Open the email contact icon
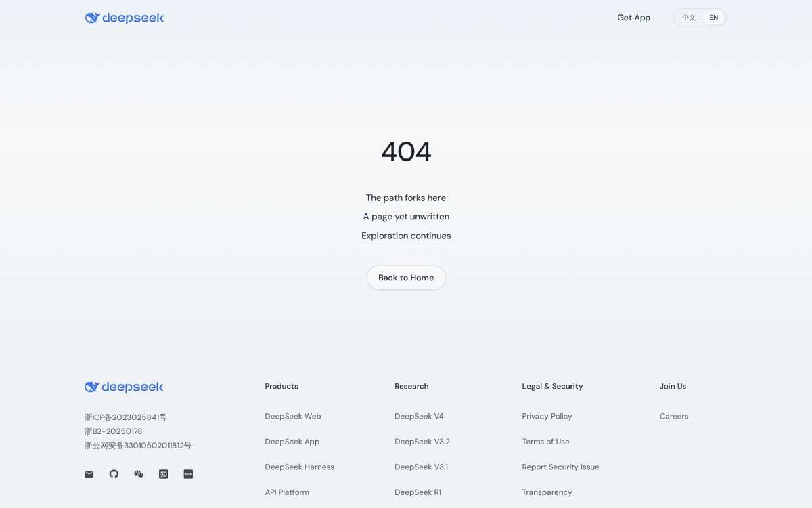The image size is (812, 508). 89,474
